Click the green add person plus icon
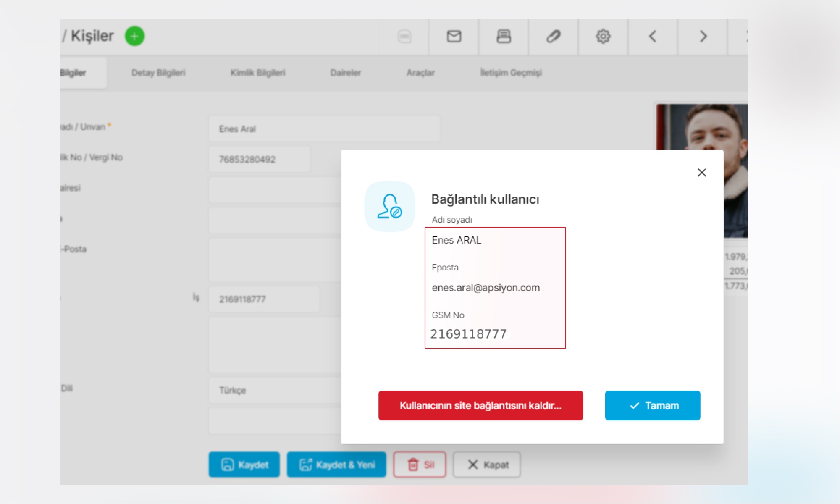 click(x=134, y=36)
